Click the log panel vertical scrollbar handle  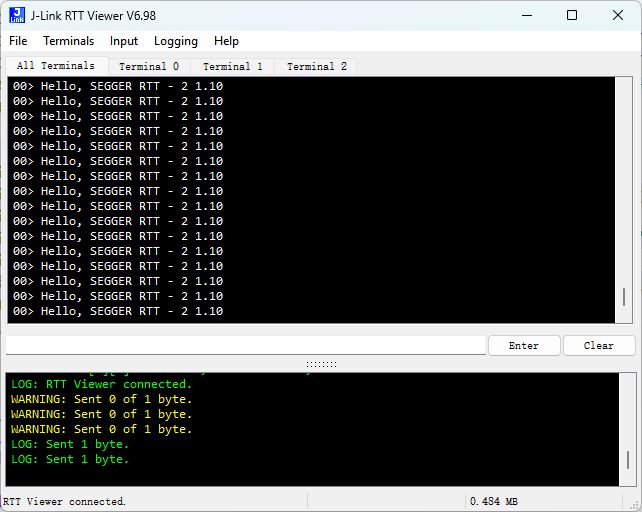[628, 460]
